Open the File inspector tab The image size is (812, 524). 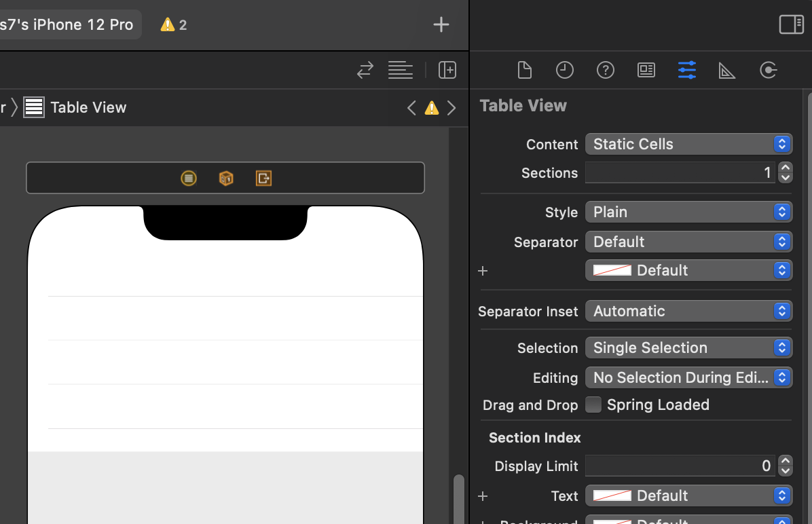pyautogui.click(x=524, y=70)
